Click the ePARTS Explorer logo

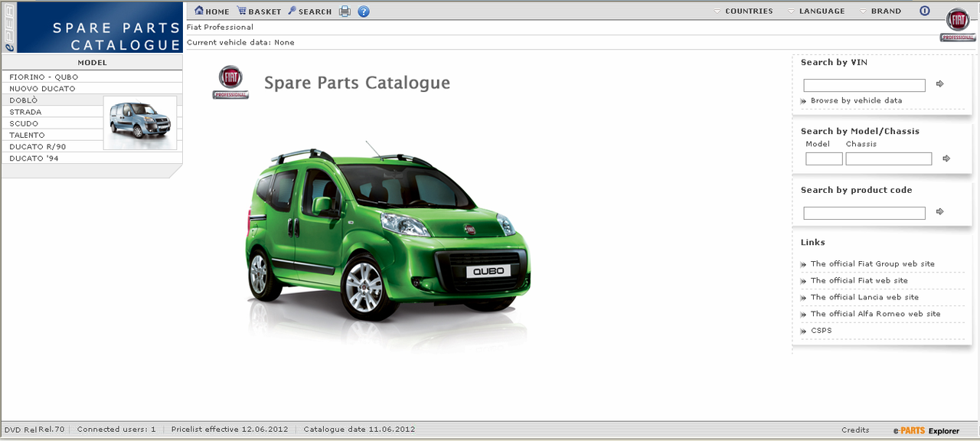(x=926, y=431)
